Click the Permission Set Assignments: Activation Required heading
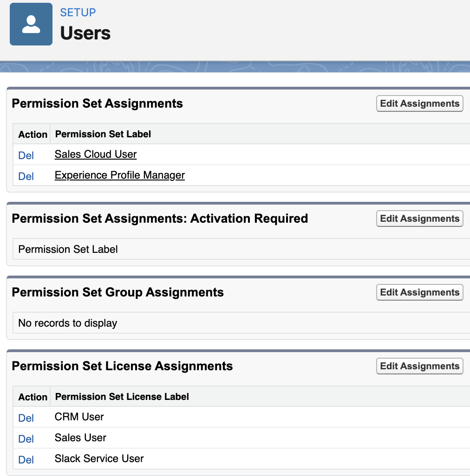The width and height of the screenshot is (470, 476). (160, 218)
